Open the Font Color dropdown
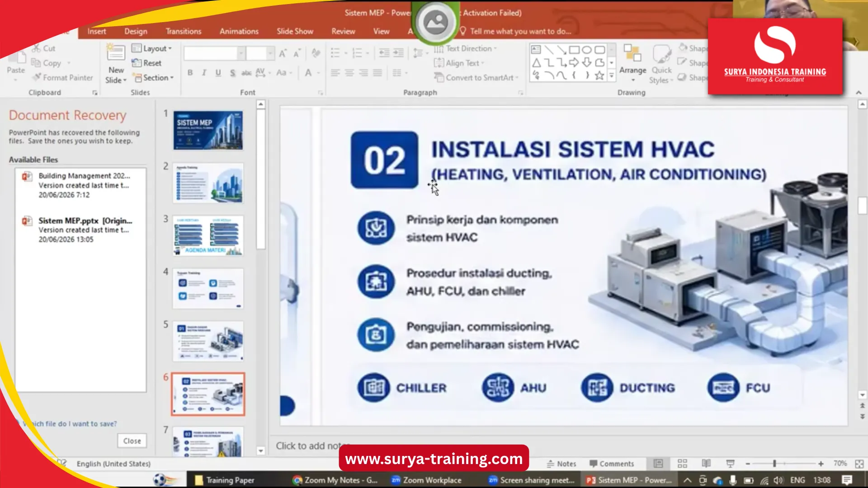This screenshot has height=488, width=868. pyautogui.click(x=312, y=73)
